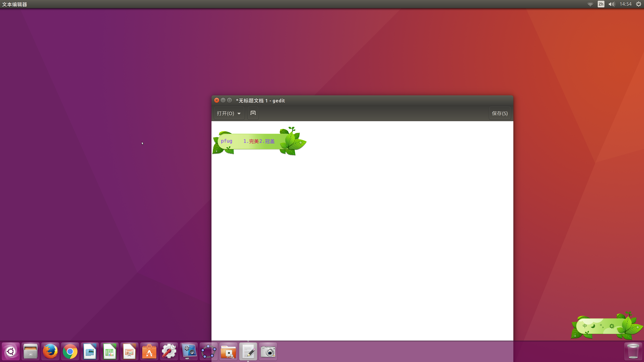The image size is (644, 362).
Task: Select candidate 2.冠盖 in input popup
Action: pyautogui.click(x=267, y=141)
